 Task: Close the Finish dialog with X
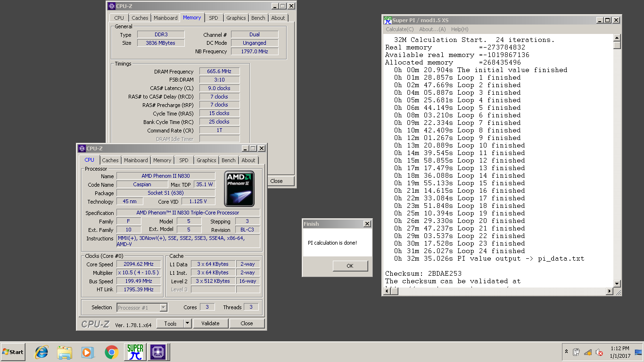click(x=367, y=224)
